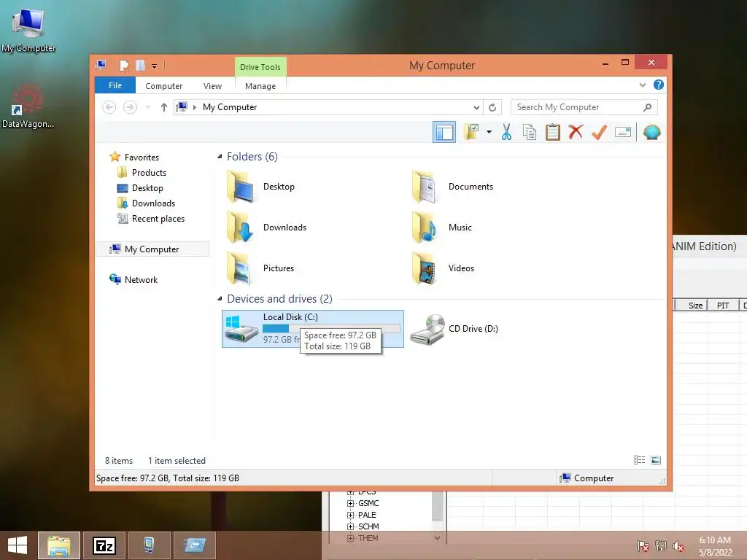Click the Forward navigation arrow
The width and height of the screenshot is (747, 560).
(130, 107)
